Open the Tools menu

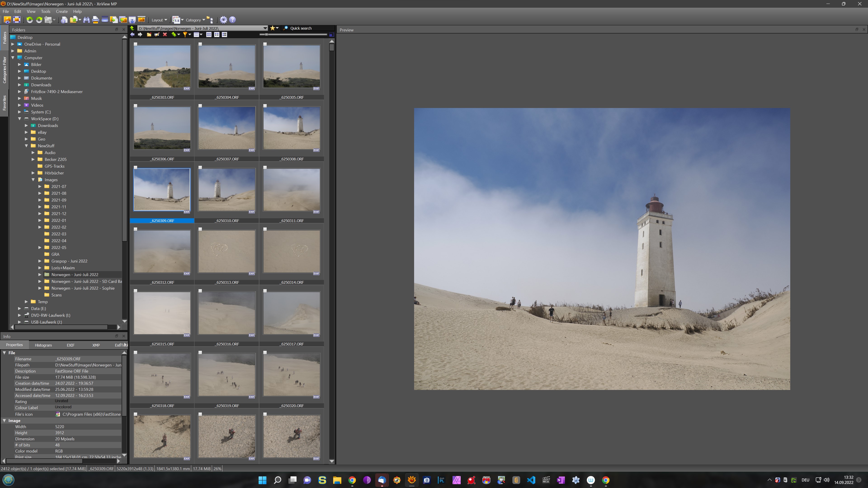(45, 12)
